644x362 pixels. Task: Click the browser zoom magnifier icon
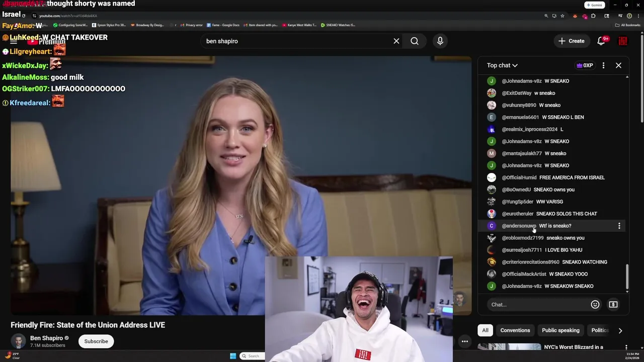546,16
